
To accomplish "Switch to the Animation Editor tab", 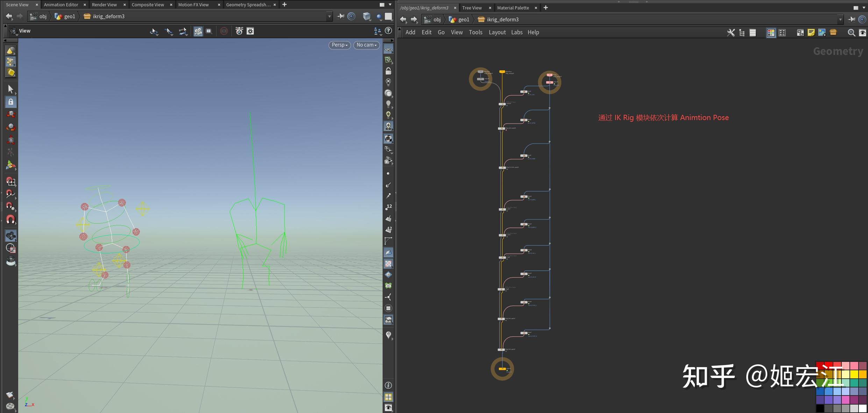I will tap(61, 5).
